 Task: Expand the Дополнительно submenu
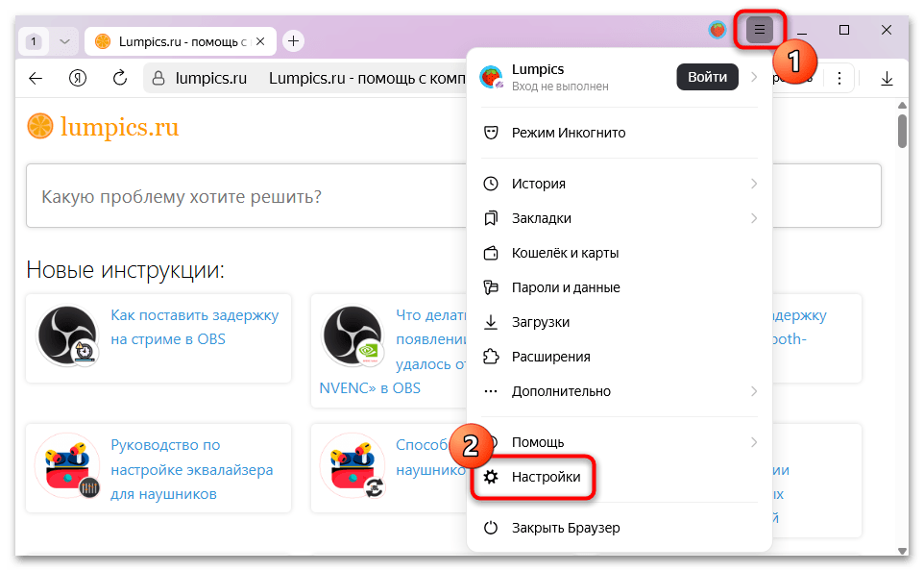752,391
